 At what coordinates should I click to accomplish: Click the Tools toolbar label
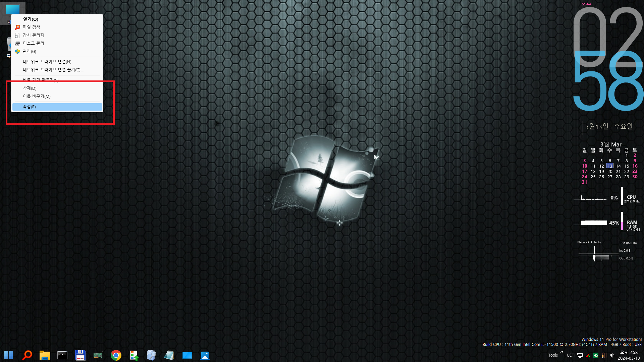pos(553,355)
